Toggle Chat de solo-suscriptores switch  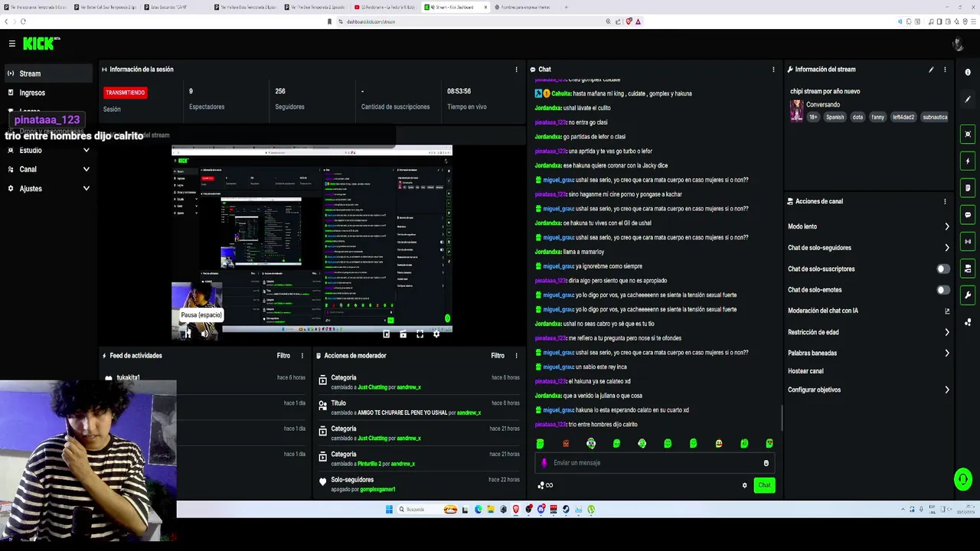click(943, 269)
